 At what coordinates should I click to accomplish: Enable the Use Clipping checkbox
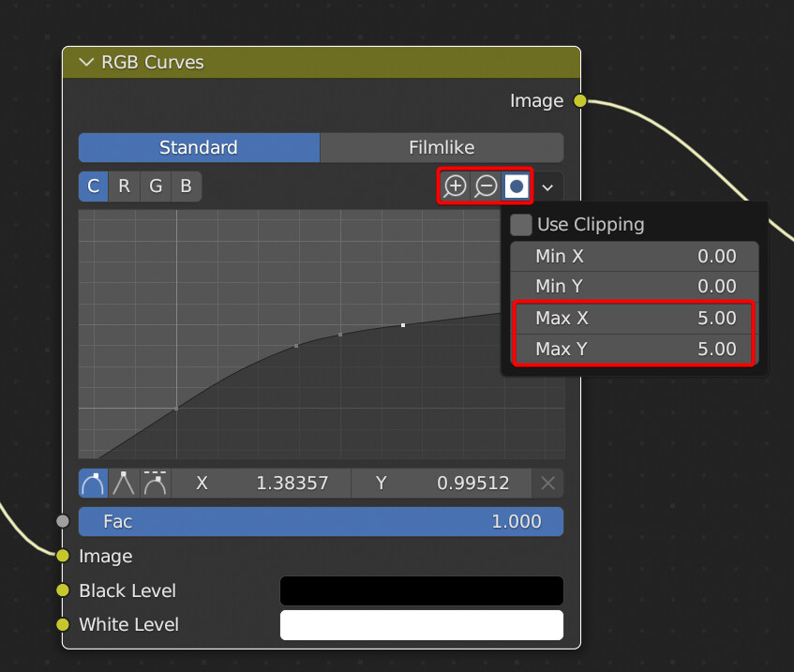click(x=521, y=224)
